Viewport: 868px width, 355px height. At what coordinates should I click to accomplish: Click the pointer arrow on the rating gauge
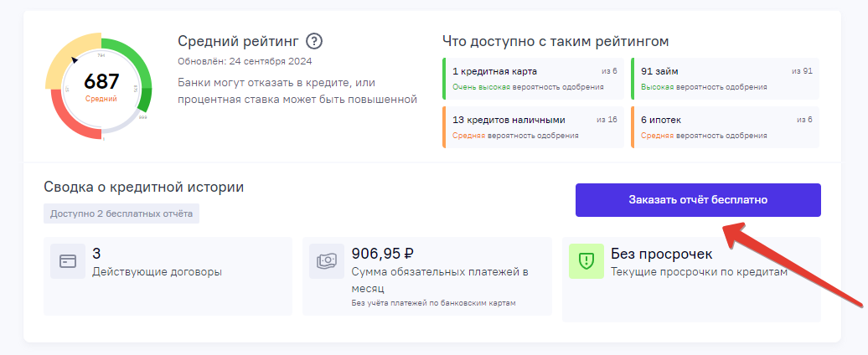[x=75, y=59]
